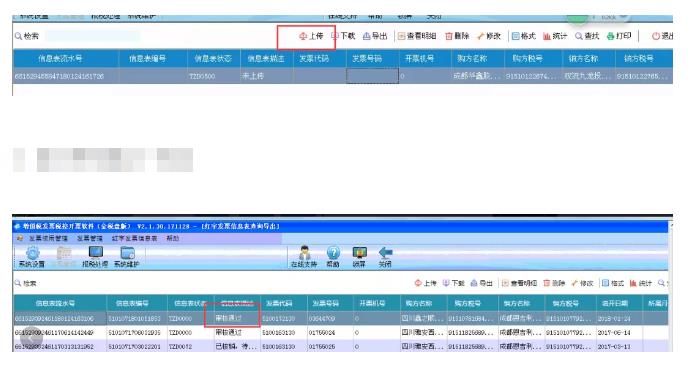Select the date 2018-01-24 cell
Image resolution: width=696 pixels, height=368 pixels.
pyautogui.click(x=619, y=318)
